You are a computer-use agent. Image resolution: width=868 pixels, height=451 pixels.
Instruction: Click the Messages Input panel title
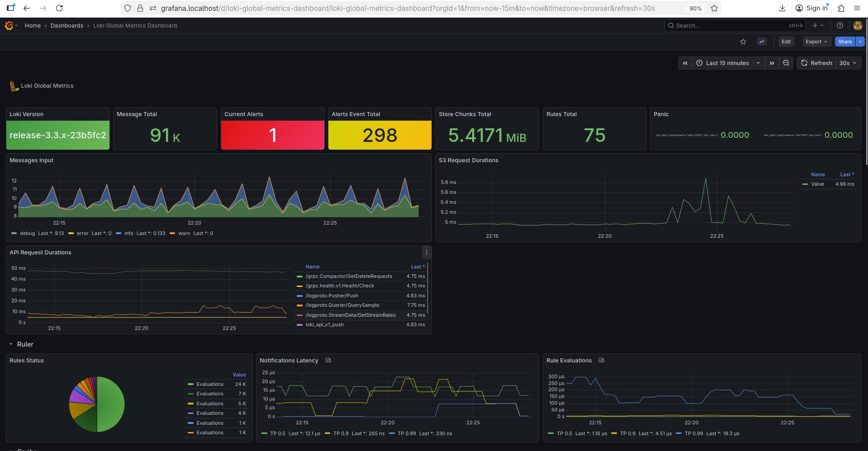tap(32, 160)
